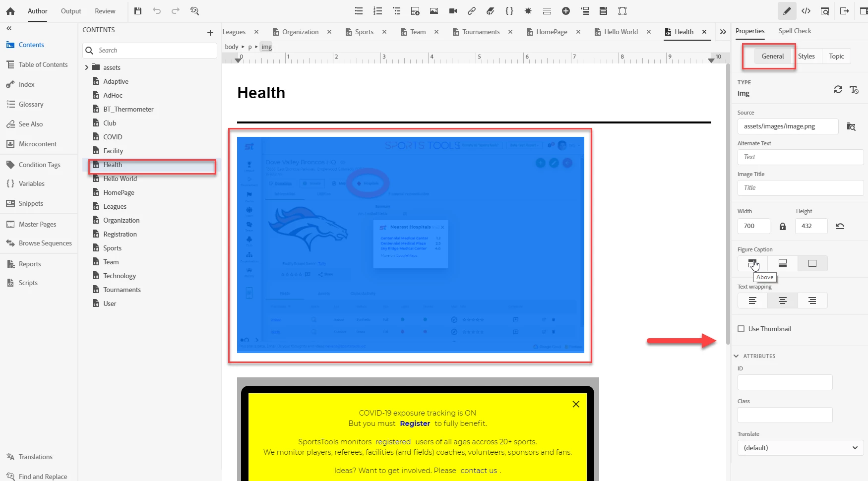
Task: Insert a table from toolbar
Action: pos(416,11)
